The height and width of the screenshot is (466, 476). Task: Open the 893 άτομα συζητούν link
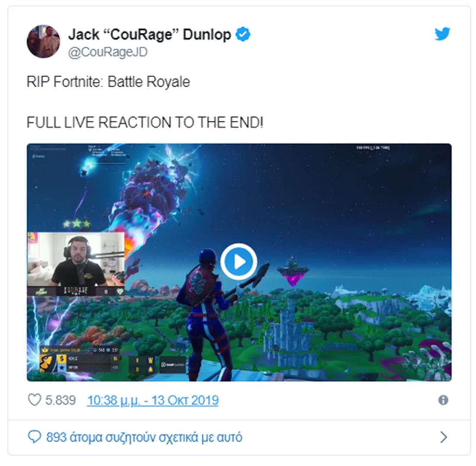144,437
